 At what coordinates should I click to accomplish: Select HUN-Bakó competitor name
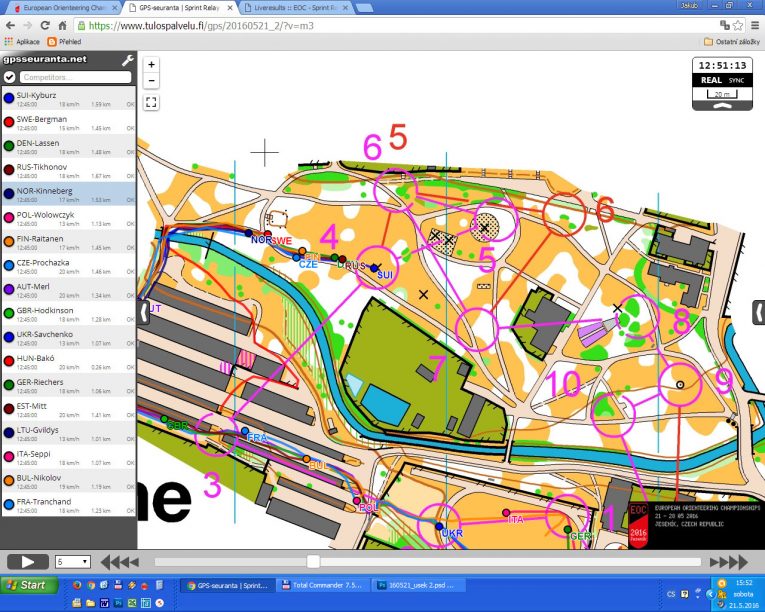pos(35,358)
